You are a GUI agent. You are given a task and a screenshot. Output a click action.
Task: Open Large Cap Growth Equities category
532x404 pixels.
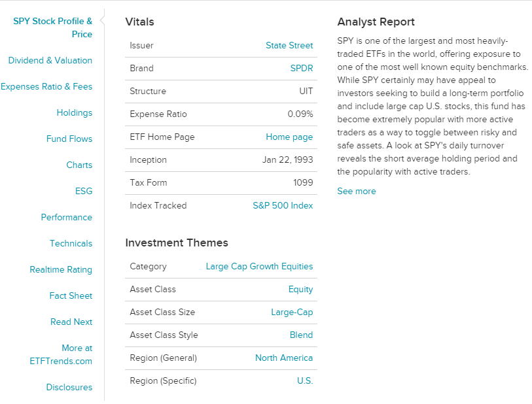[x=259, y=267]
